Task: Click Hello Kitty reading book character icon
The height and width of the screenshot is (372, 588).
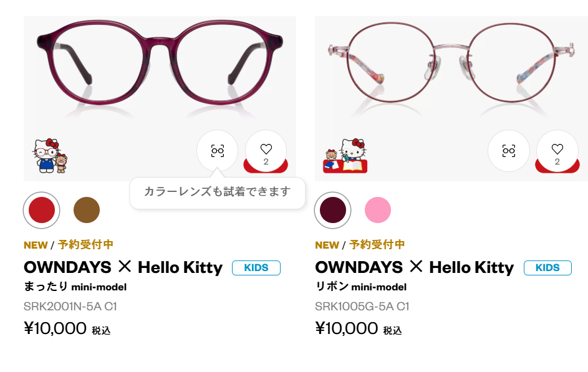Action: [x=345, y=156]
